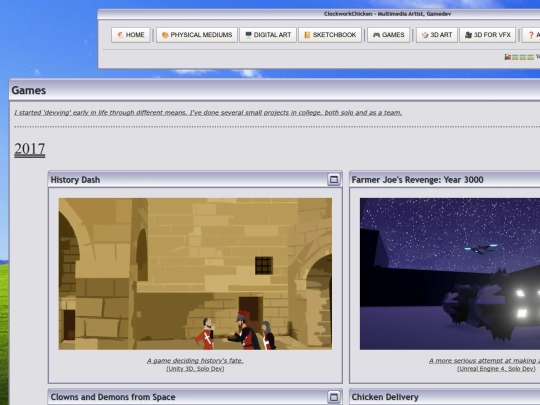Click the book icon on Sketchbook
540x405 pixels.
307,35
